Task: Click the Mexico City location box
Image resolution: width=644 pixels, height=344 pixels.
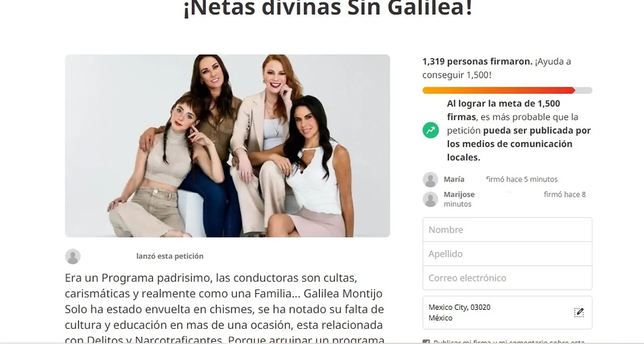Action: [x=507, y=312]
